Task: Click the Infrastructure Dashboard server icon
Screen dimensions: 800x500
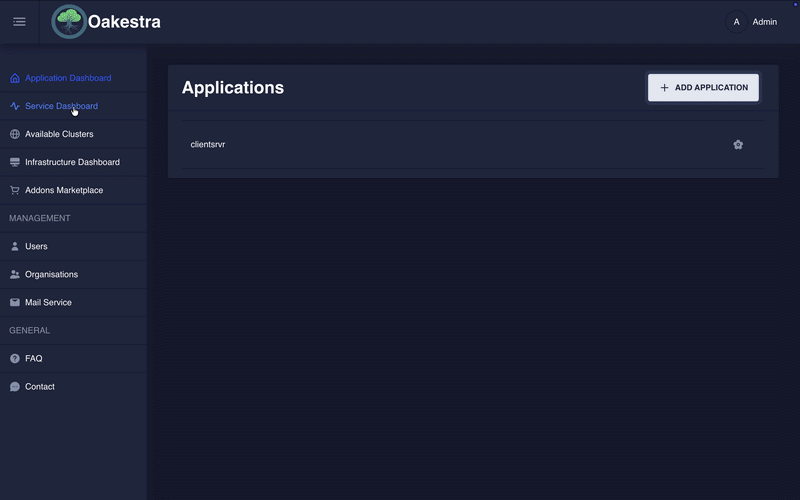Action: click(x=15, y=162)
